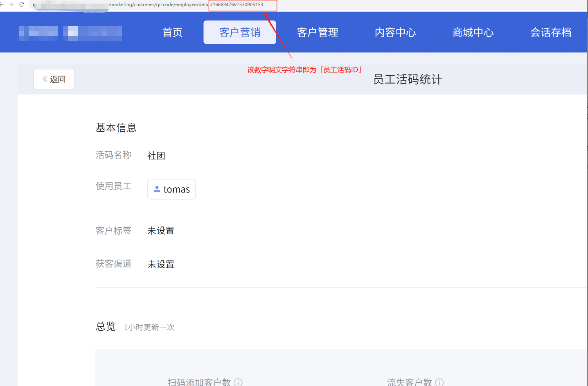Image resolution: width=588 pixels, height=386 pixels.
Task: Open the 商城中心 tab
Action: [473, 32]
